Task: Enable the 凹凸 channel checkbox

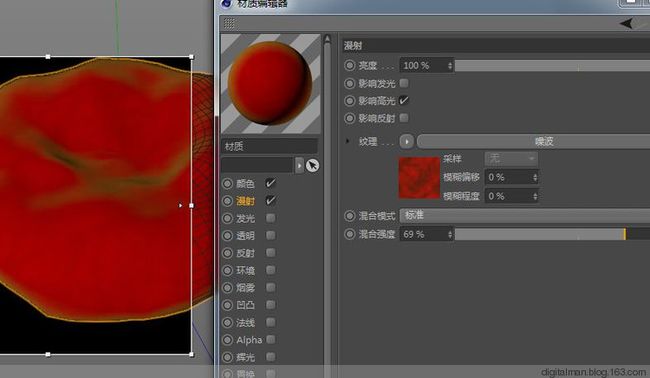Action: 271,305
